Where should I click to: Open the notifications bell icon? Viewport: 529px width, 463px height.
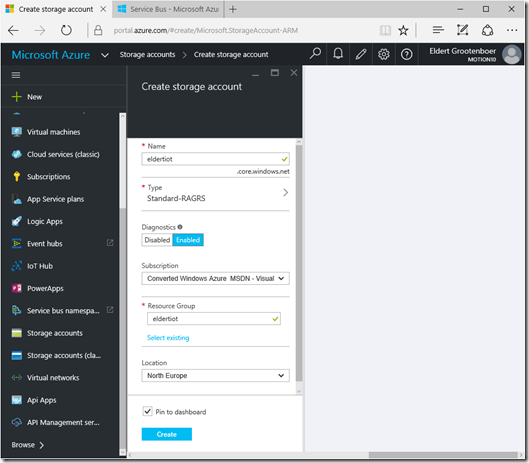click(x=338, y=54)
